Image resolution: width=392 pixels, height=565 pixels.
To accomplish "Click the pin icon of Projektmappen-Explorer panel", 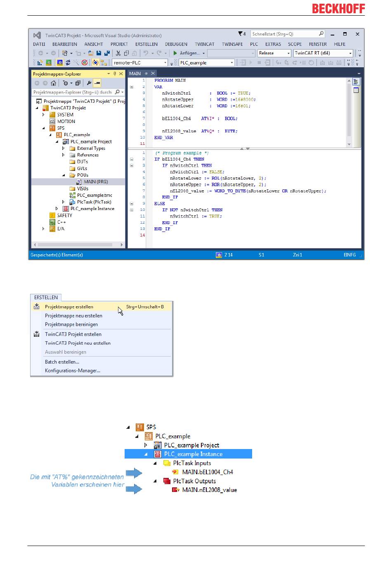I will point(115,74).
